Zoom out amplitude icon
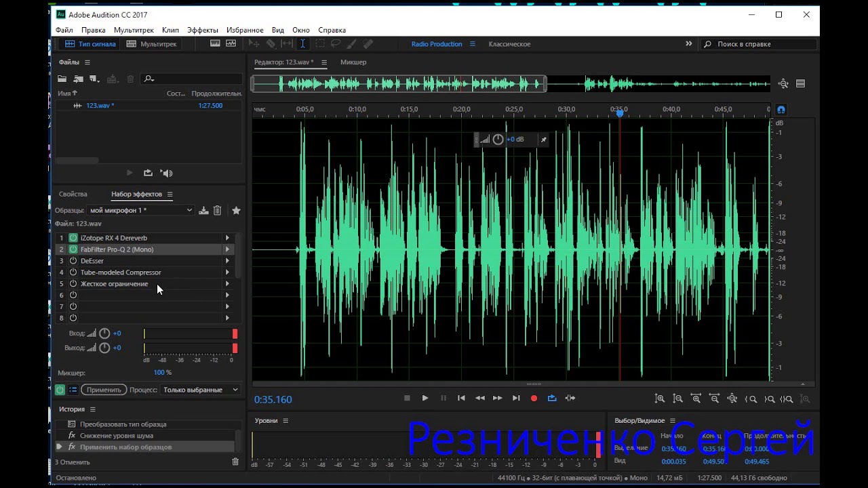This screenshot has height=488, width=868. click(x=678, y=399)
